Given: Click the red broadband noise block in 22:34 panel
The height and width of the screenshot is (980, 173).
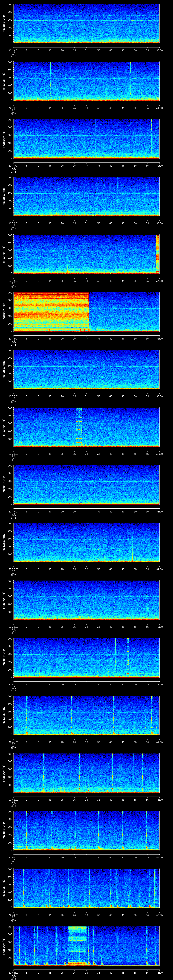Looking at the screenshot, I should click(51, 312).
